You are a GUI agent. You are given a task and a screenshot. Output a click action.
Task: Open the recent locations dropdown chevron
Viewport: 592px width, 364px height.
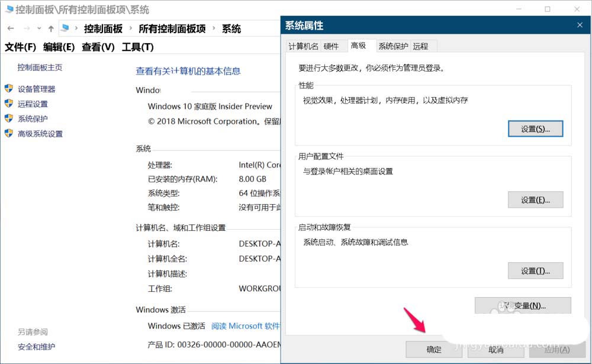pyautogui.click(x=39, y=28)
